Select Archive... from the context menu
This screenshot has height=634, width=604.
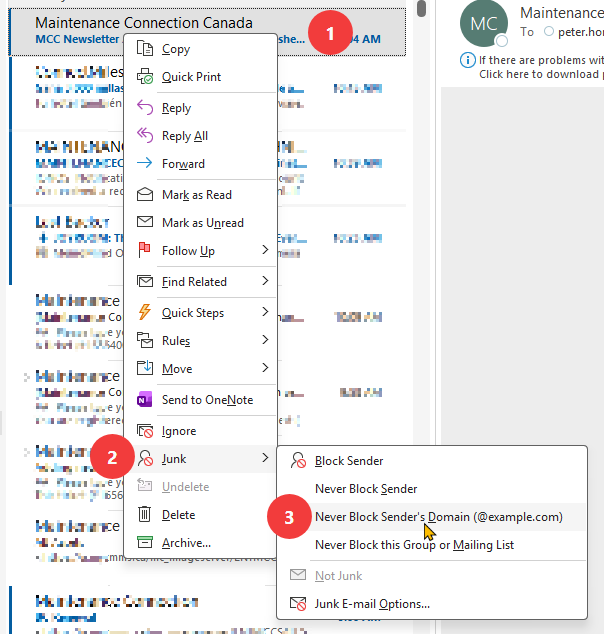click(x=201, y=543)
